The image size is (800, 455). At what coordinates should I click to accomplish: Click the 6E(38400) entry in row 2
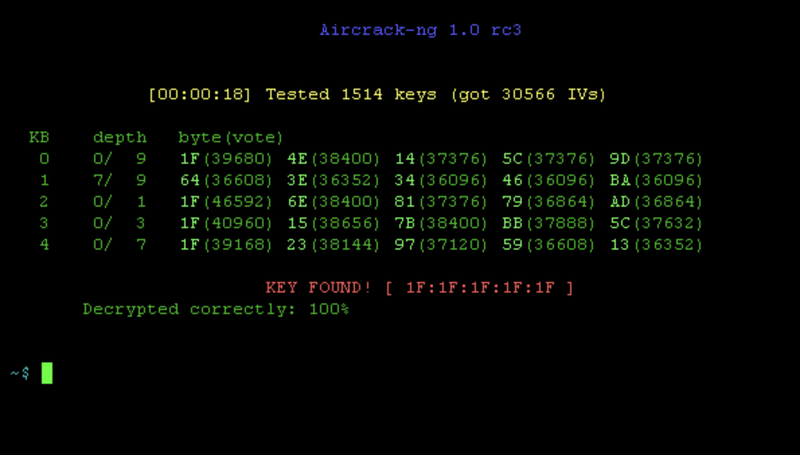click(334, 201)
